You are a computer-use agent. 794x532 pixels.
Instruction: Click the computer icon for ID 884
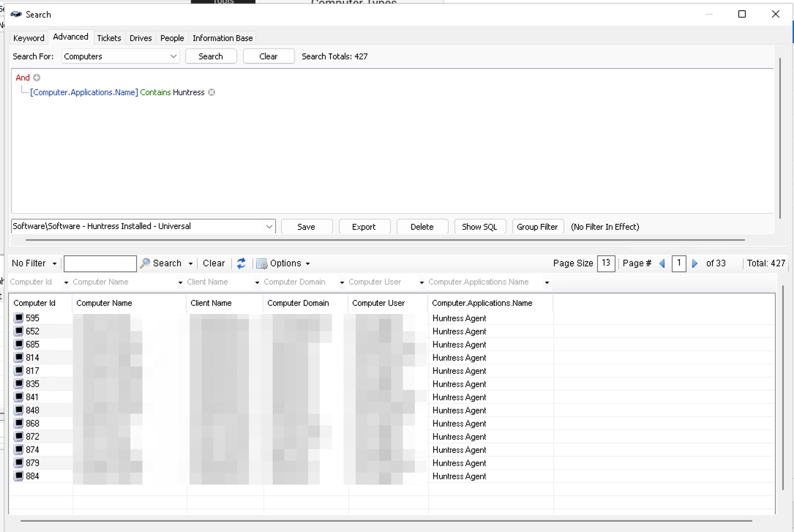tap(19, 476)
